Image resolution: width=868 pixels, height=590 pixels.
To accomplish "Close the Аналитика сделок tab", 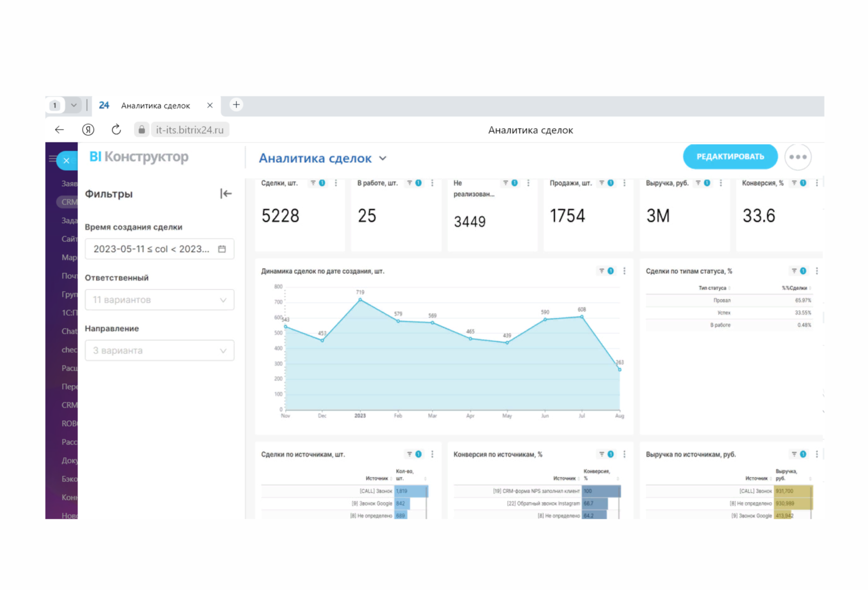I will pos(210,105).
